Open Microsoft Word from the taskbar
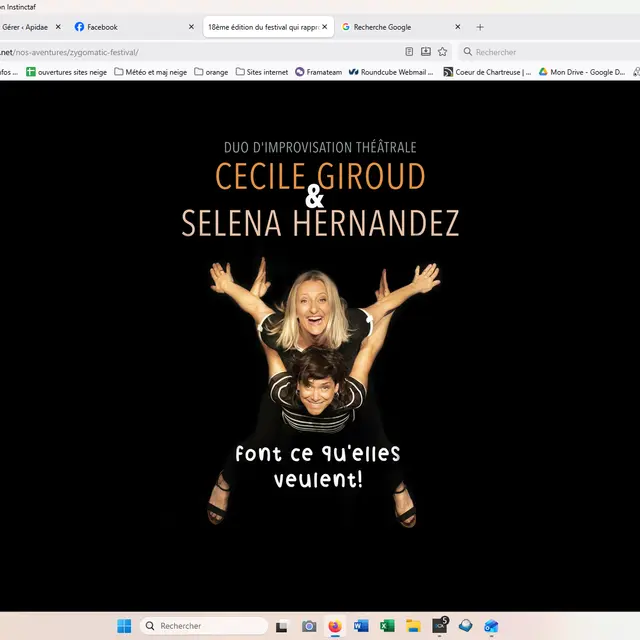640x640 pixels. point(361,626)
